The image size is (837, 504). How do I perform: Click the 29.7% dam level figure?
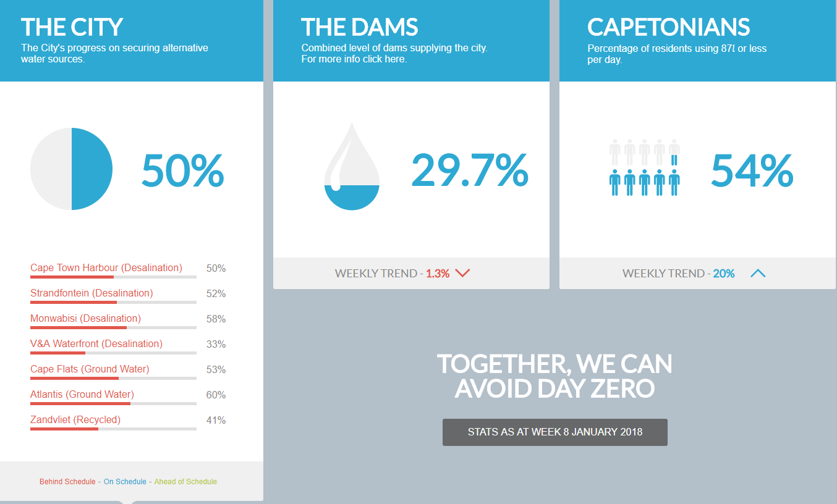pos(470,169)
